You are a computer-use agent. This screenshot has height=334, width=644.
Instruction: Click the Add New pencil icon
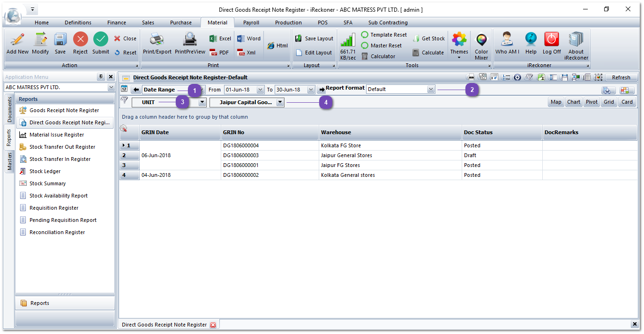pyautogui.click(x=17, y=39)
